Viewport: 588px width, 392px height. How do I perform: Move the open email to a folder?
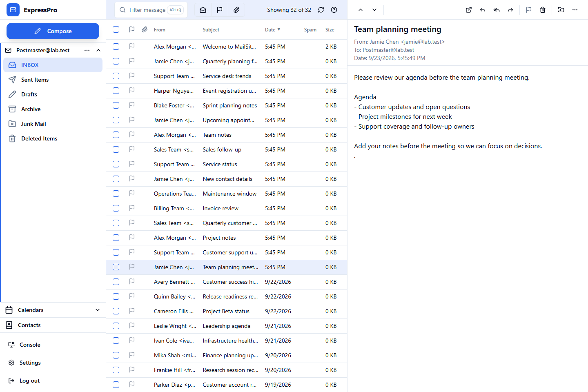(561, 10)
